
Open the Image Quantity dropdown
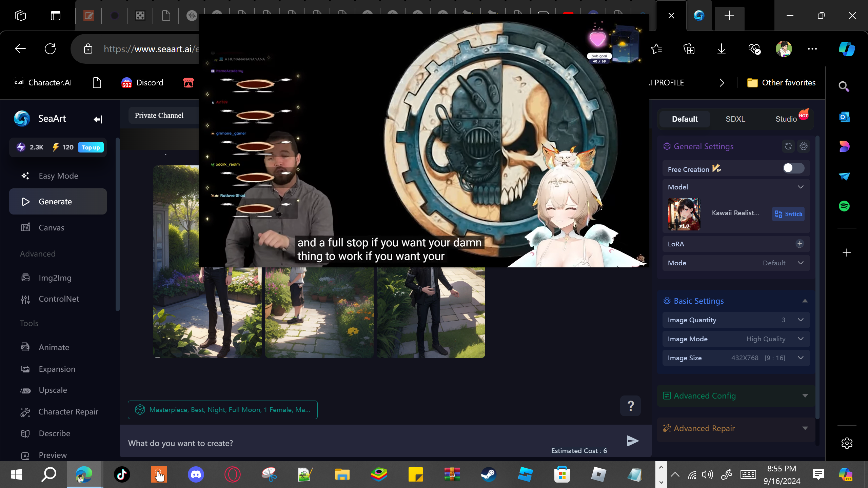point(736,320)
